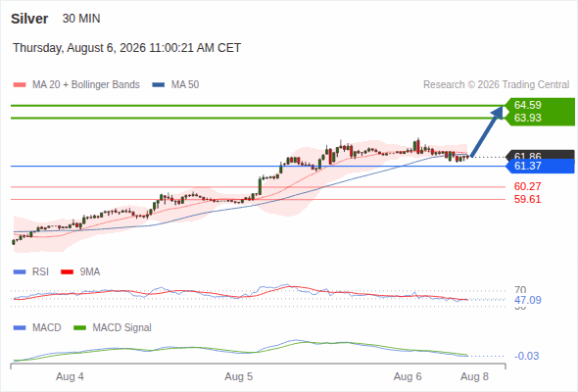Click the Research © 2026 Trading Central credit

496,85
